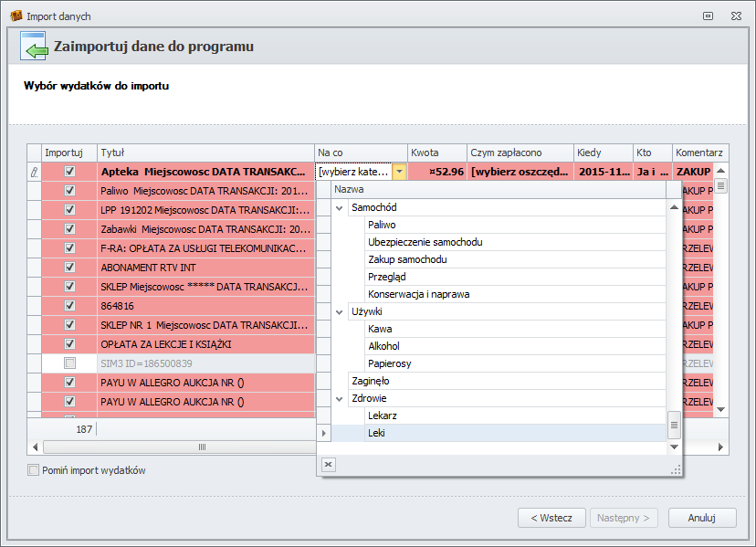Click the app icon in title bar
The image size is (756, 547).
coord(16,16)
